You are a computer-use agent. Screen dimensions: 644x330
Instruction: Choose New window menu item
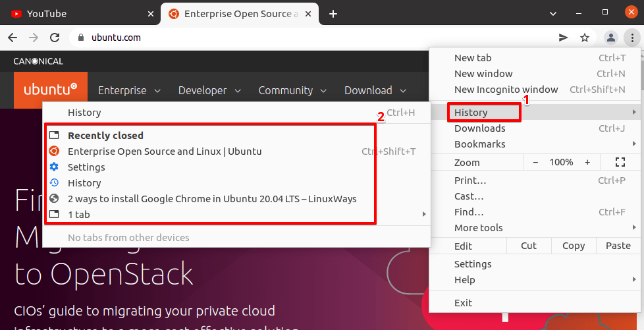point(535,74)
